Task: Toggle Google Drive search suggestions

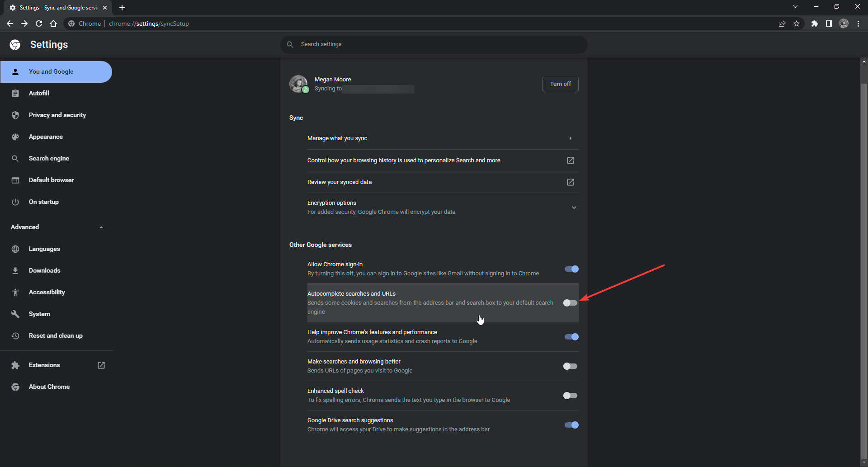Action: click(x=571, y=425)
